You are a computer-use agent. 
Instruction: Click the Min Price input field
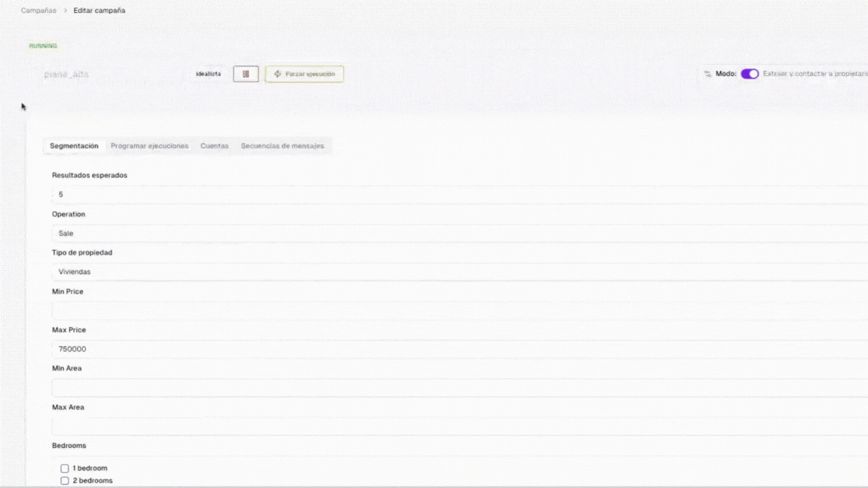coord(452,310)
